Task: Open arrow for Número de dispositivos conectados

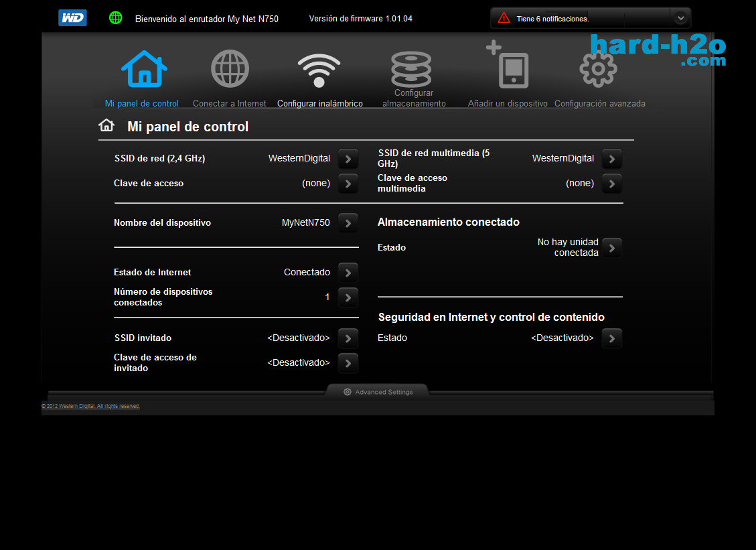Action: pos(348,297)
